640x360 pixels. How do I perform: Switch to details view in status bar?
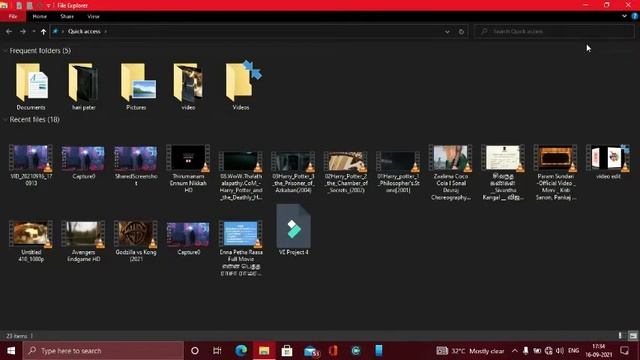620,336
